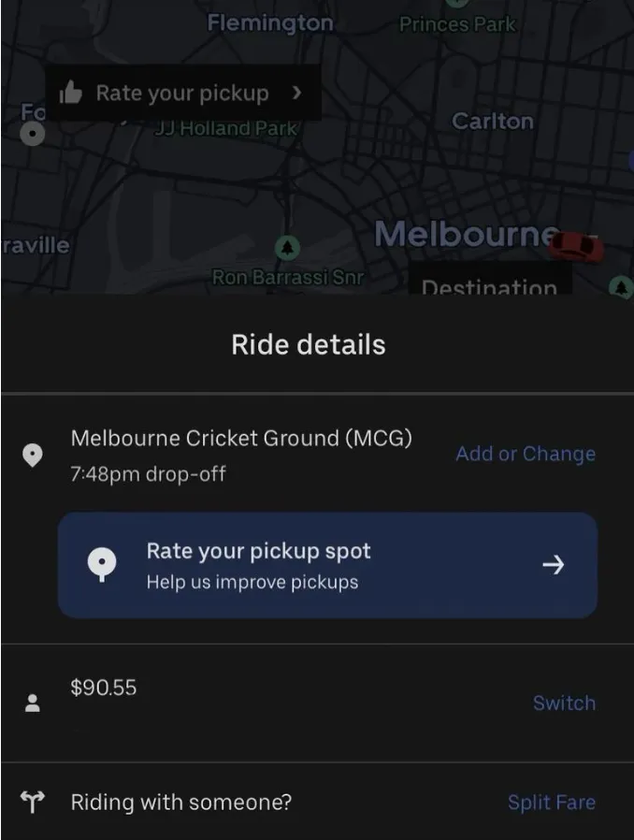Click the split arrows icon
This screenshot has width=634, height=840.
[32, 802]
